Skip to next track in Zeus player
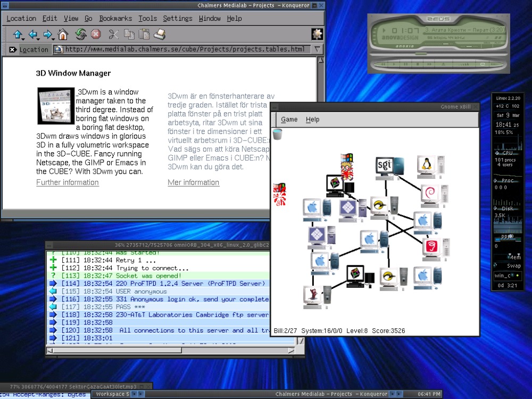The height and width of the screenshot is (399, 532). point(429,64)
